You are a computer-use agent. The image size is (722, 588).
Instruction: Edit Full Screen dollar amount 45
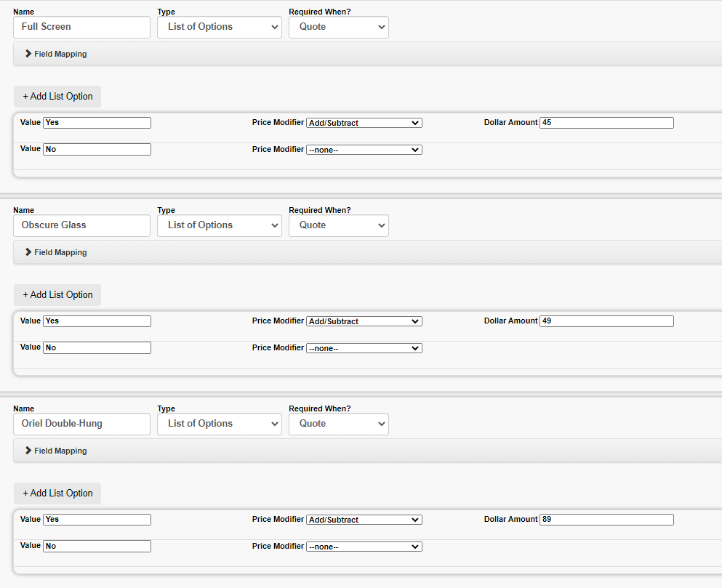pyautogui.click(x=606, y=123)
